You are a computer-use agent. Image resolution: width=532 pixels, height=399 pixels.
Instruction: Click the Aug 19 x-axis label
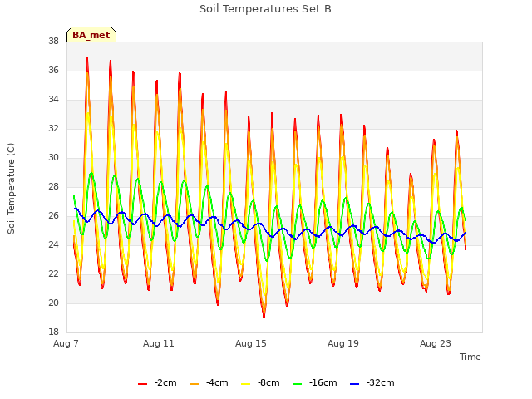(x=343, y=343)
